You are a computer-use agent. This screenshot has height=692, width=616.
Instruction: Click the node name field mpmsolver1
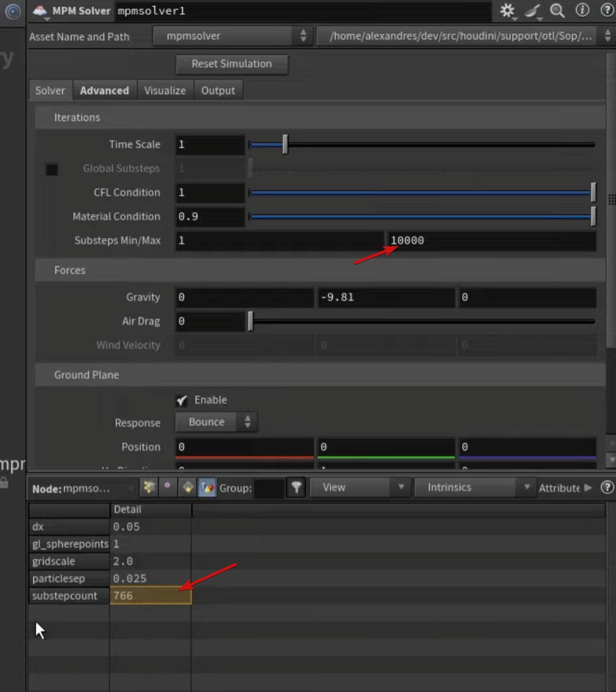(303, 11)
